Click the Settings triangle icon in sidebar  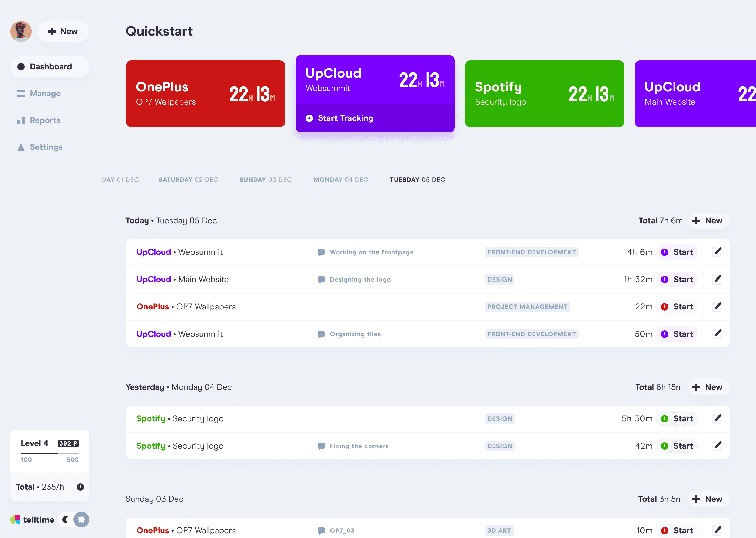pyautogui.click(x=21, y=147)
